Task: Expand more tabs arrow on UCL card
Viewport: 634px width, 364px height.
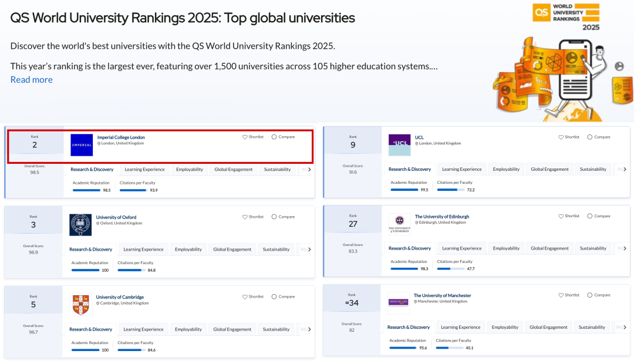Action: coord(625,170)
